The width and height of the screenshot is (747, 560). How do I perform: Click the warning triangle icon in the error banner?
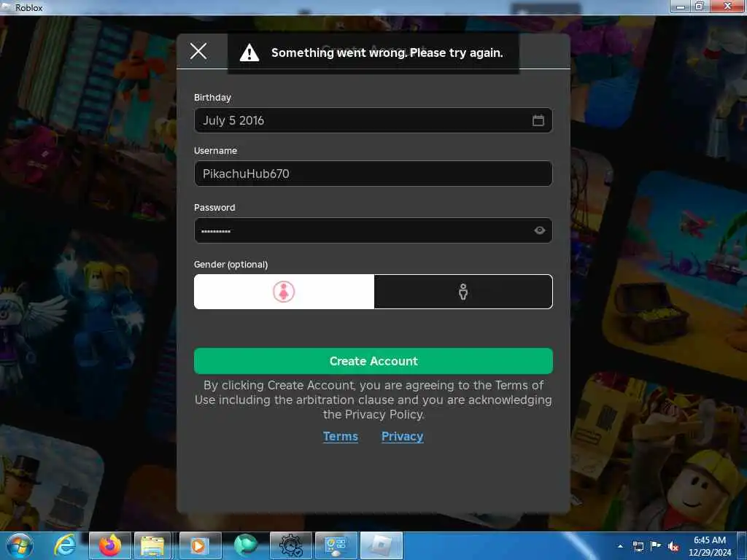click(x=249, y=52)
